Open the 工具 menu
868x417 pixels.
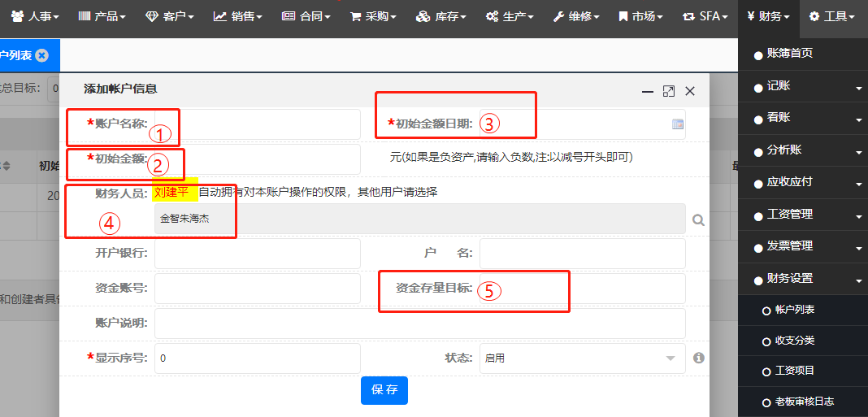click(x=832, y=16)
